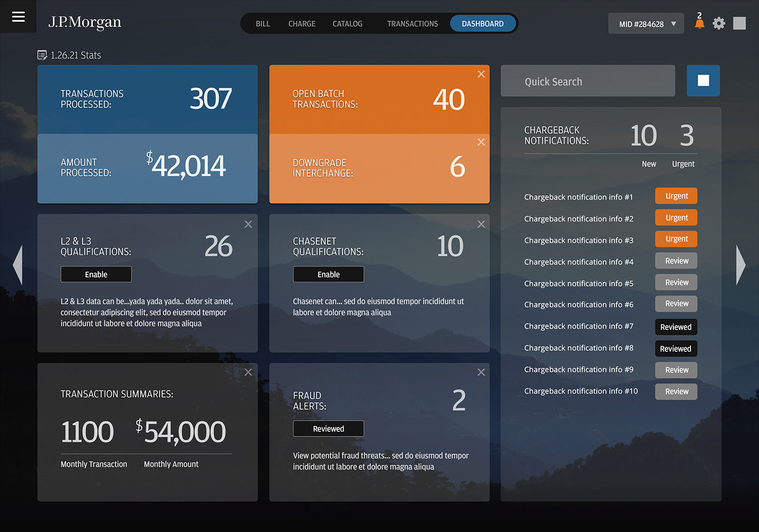Select the CATALOG menu item
This screenshot has height=532, width=759.
(x=347, y=23)
